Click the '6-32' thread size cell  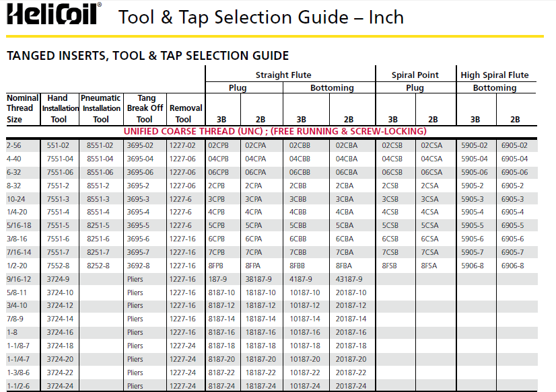pos(14,172)
